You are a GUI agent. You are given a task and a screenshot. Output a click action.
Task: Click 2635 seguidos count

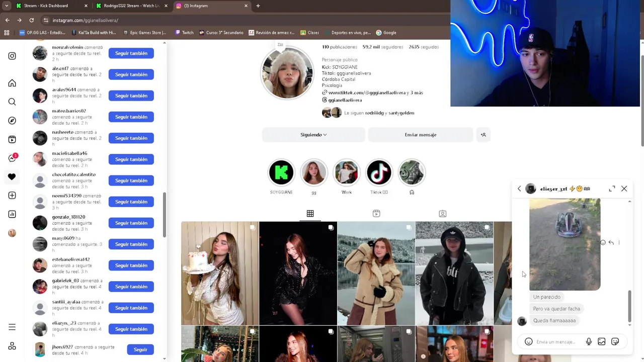click(424, 47)
